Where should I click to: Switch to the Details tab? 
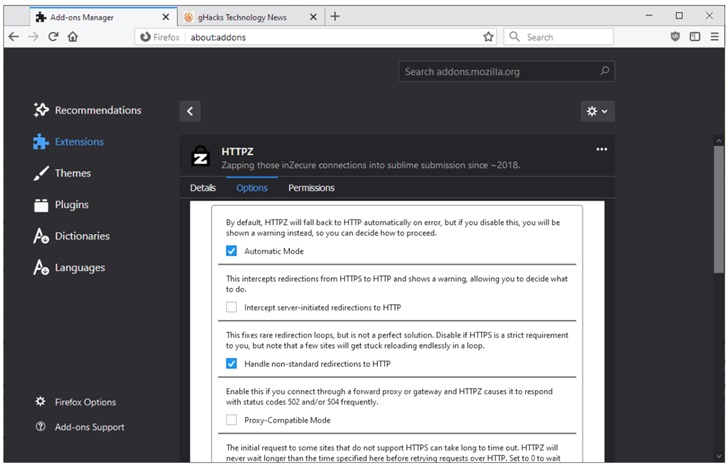[x=203, y=188]
